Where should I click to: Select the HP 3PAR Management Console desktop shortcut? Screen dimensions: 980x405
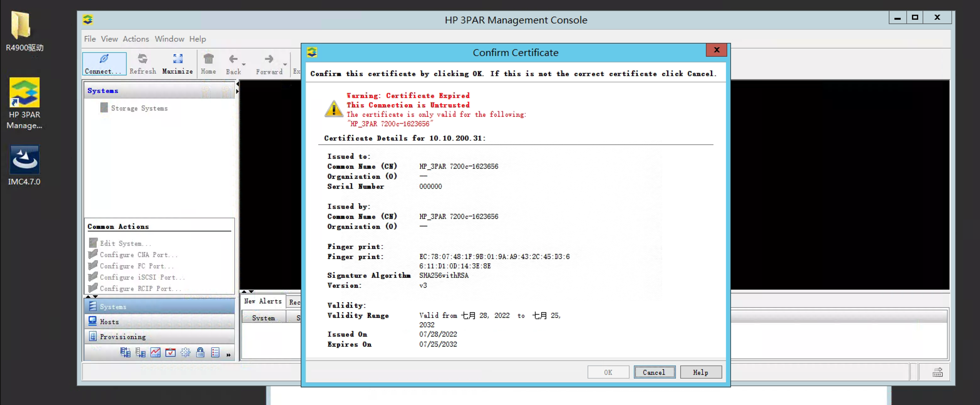pos(24,104)
